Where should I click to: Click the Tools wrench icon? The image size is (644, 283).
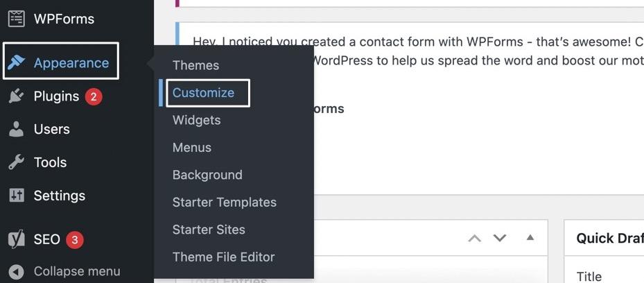click(x=17, y=162)
